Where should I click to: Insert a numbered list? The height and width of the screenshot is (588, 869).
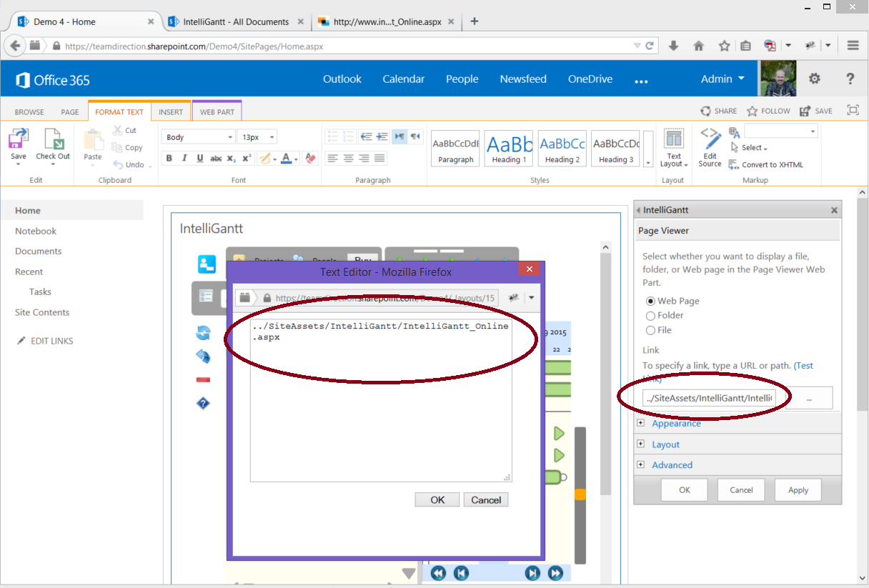349,136
